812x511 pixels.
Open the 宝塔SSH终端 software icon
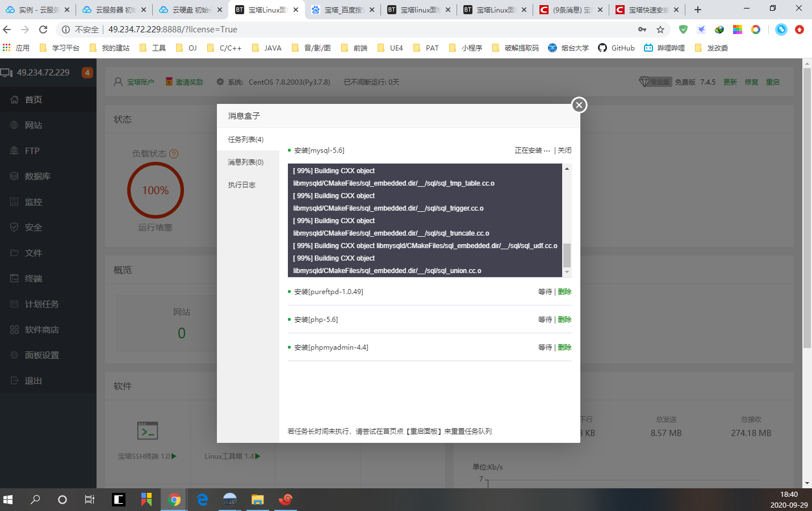[x=148, y=431]
